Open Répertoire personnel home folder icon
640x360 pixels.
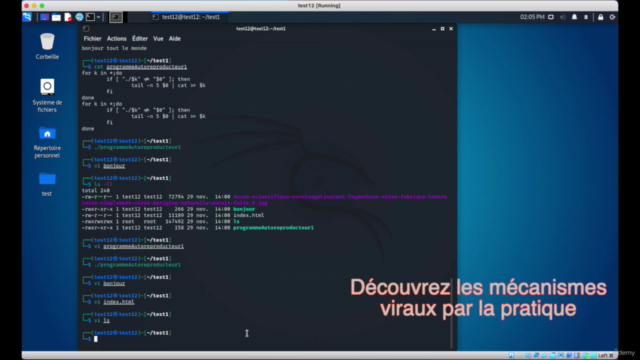(x=47, y=142)
